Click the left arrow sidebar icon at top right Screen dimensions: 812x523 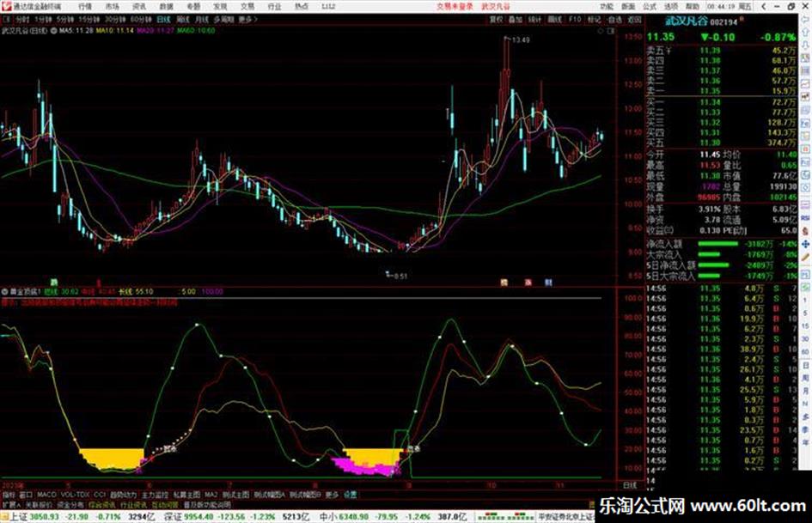[805, 20]
